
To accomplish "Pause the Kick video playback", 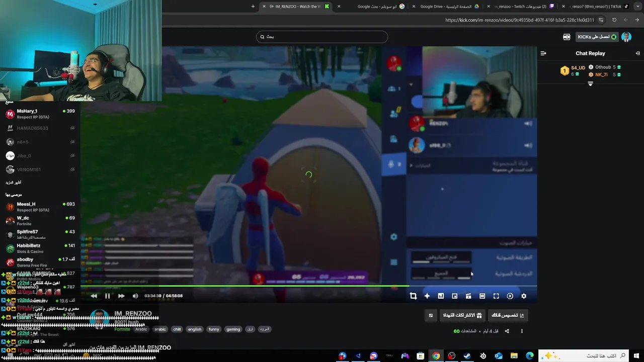I will click(107, 296).
